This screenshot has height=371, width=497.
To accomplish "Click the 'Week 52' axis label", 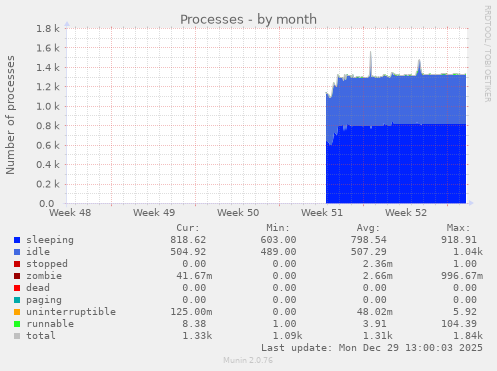I will point(406,213).
